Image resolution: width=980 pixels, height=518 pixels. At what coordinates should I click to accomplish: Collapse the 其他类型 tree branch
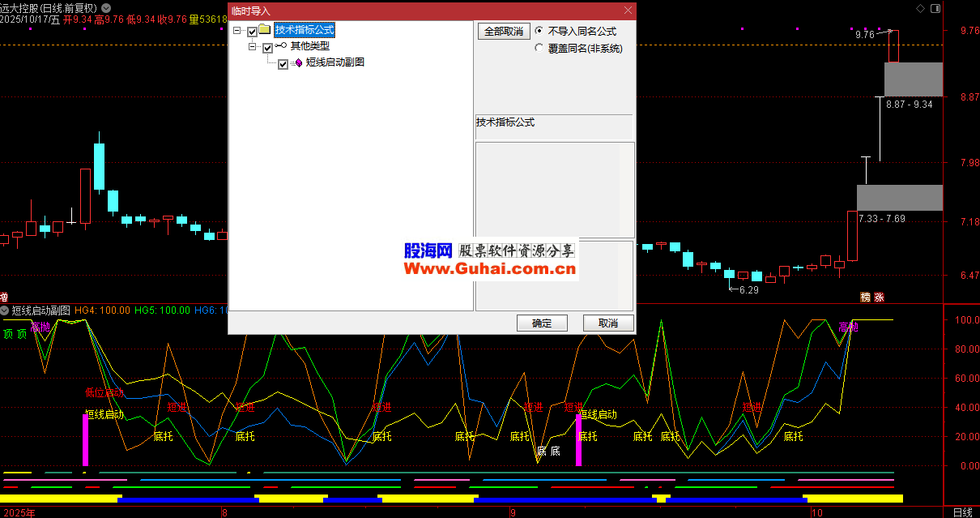pos(252,48)
